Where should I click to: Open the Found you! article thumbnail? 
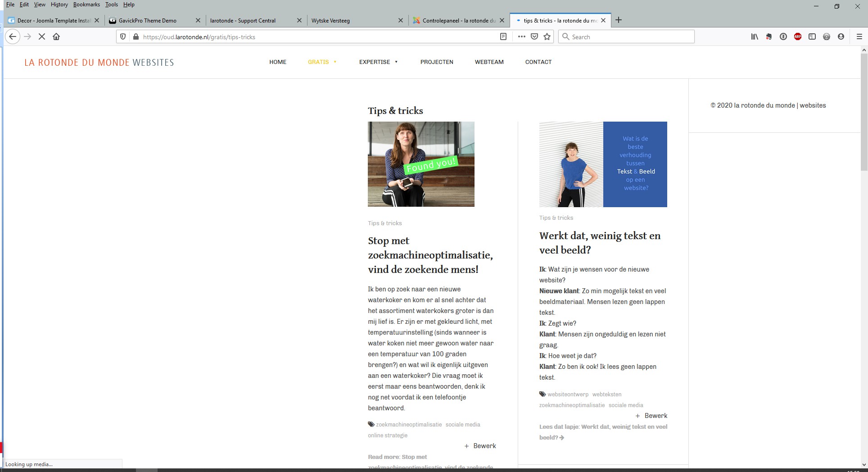421,164
